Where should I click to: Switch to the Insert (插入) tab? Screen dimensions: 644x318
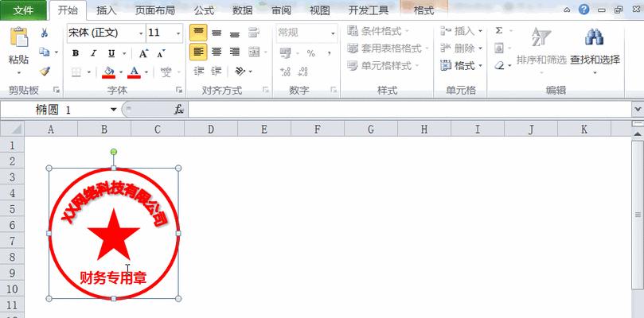coord(107,10)
